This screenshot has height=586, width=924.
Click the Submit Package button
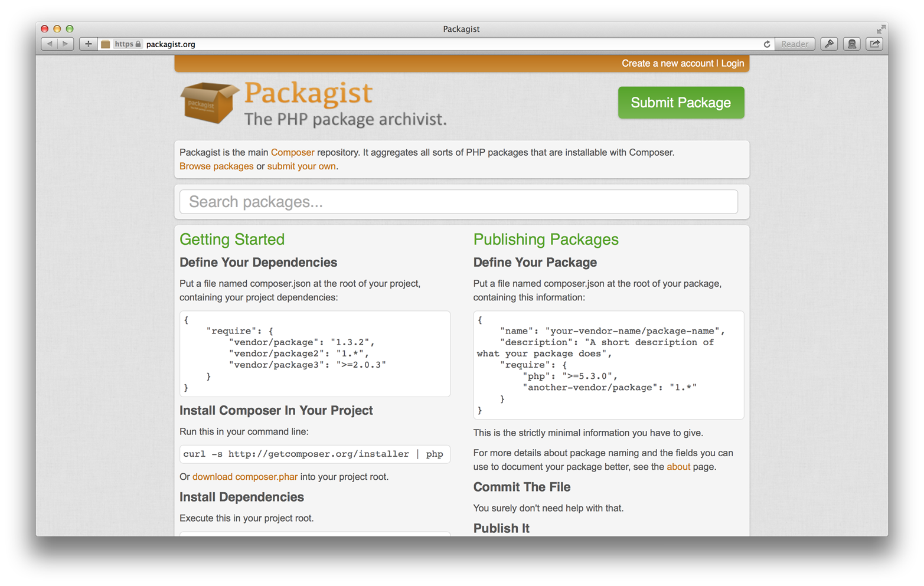[x=680, y=102]
